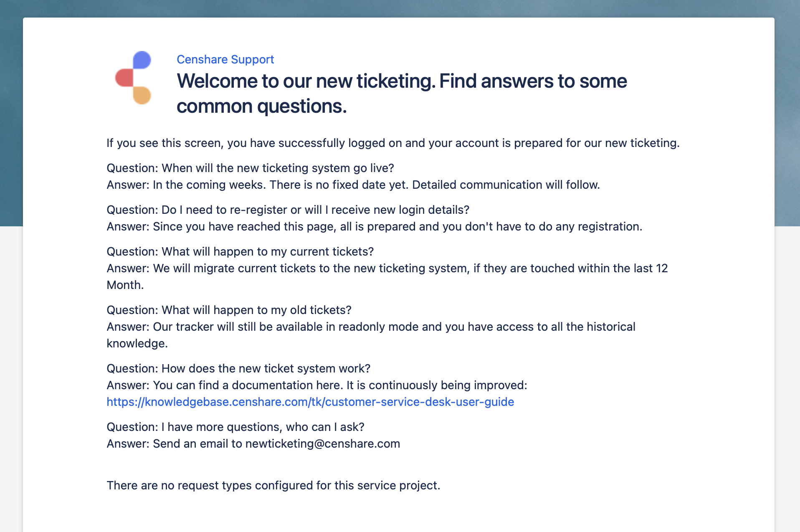Open the customer service desk user guide link
This screenshot has width=800, height=532.
(310, 402)
